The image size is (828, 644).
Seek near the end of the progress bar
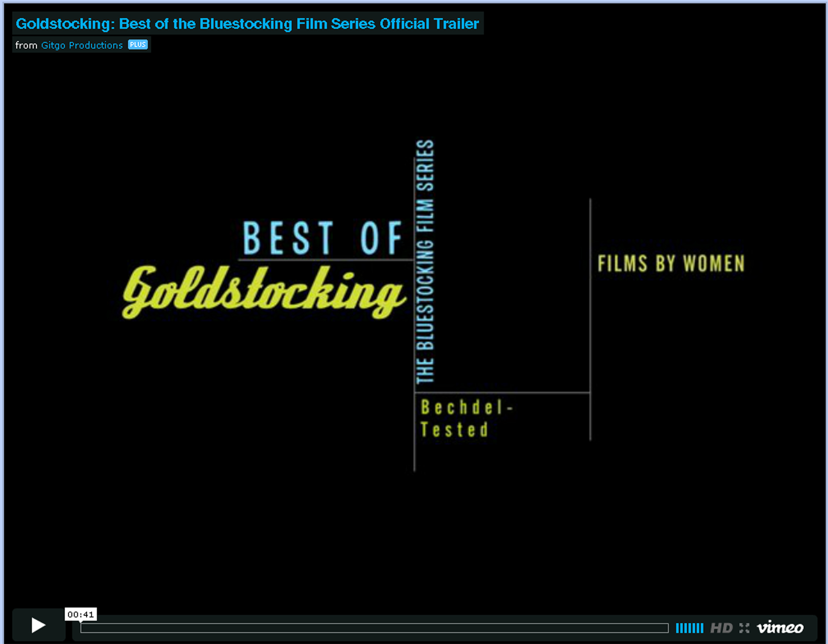tap(660, 628)
